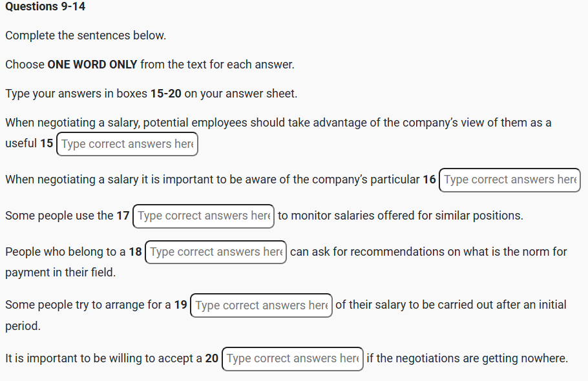This screenshot has width=588, height=381.
Task: Click the bold number 15 label
Action: 47,143
